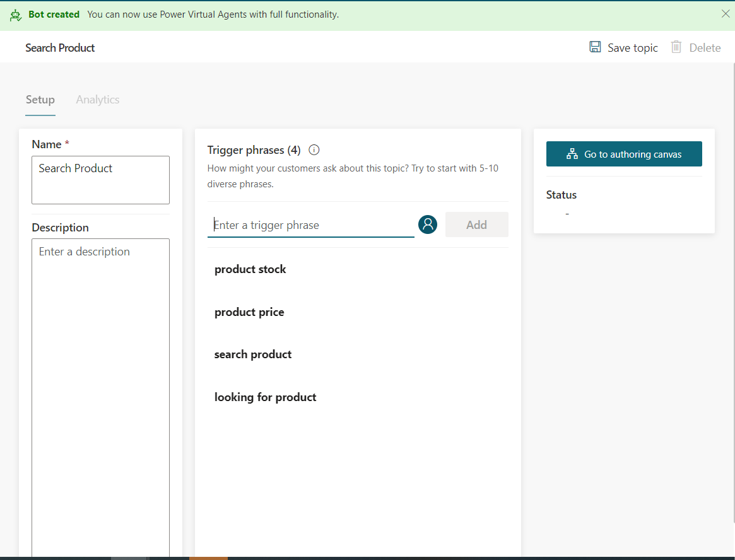The height and width of the screenshot is (560, 735).
Task: Click the authoring canvas flowchart icon
Action: (x=572, y=154)
